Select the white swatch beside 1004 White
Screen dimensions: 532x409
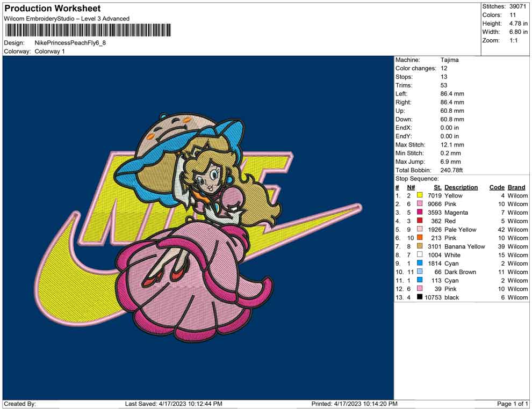pyautogui.click(x=420, y=254)
